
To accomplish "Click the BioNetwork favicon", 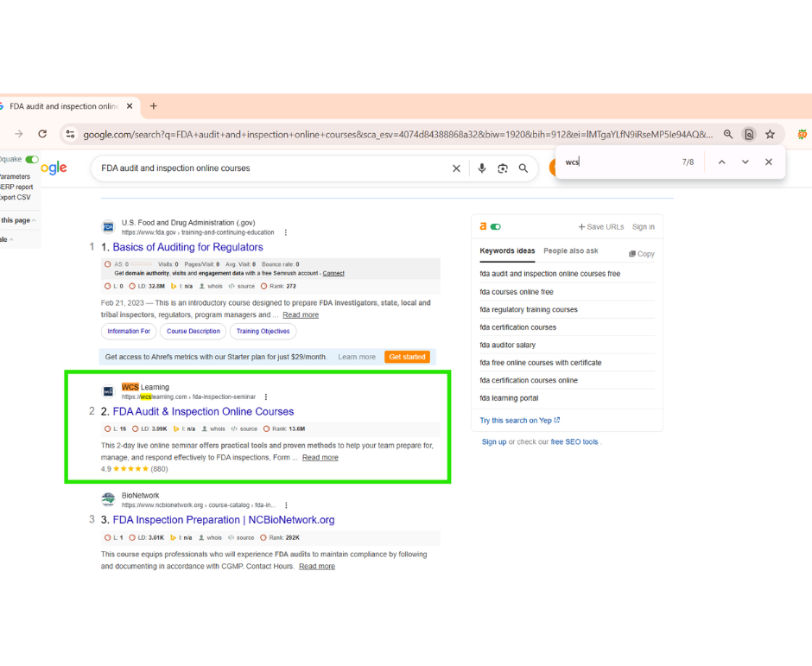I will (x=108, y=500).
